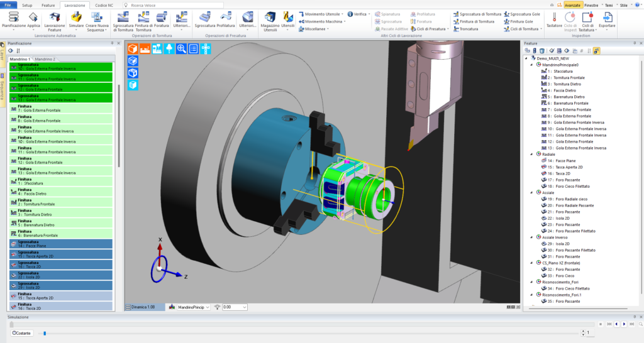Image resolution: width=644 pixels, height=343 pixels.
Task: Click Cicli di Tastatura icon
Action: [x=587, y=22]
